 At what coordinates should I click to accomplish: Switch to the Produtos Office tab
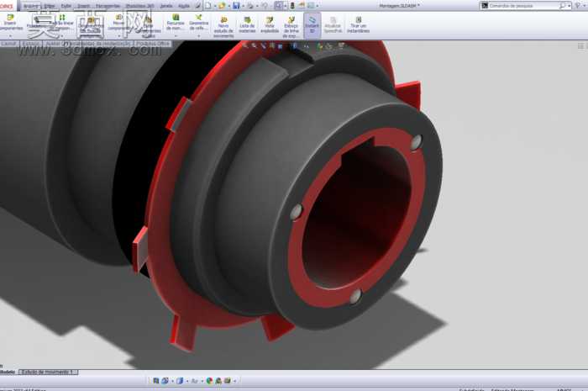click(153, 44)
